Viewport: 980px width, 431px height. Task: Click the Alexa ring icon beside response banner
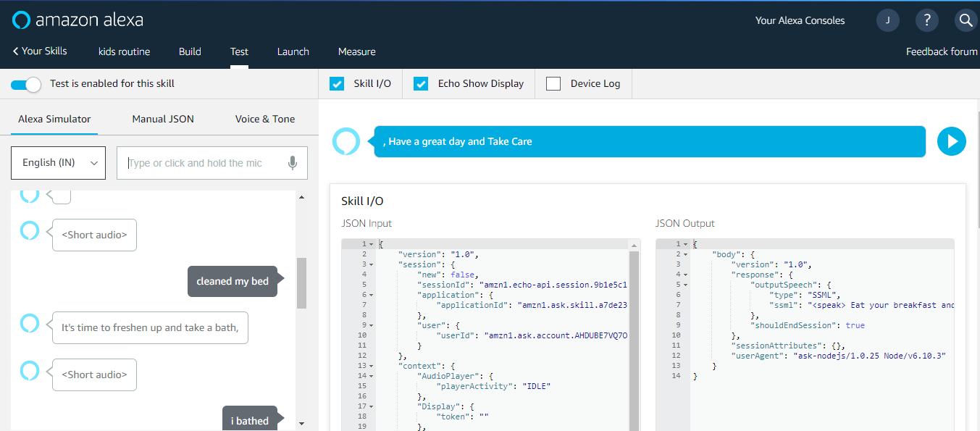pos(346,141)
